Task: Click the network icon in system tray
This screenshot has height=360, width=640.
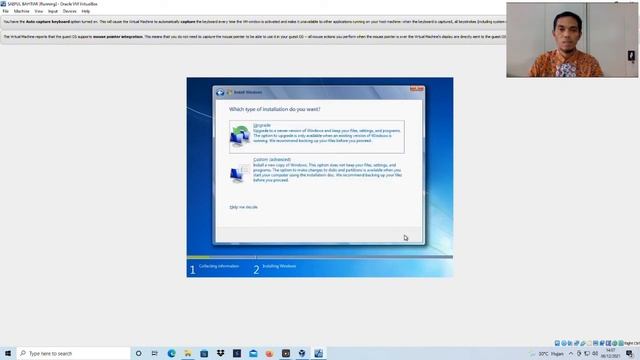Action: (587, 353)
